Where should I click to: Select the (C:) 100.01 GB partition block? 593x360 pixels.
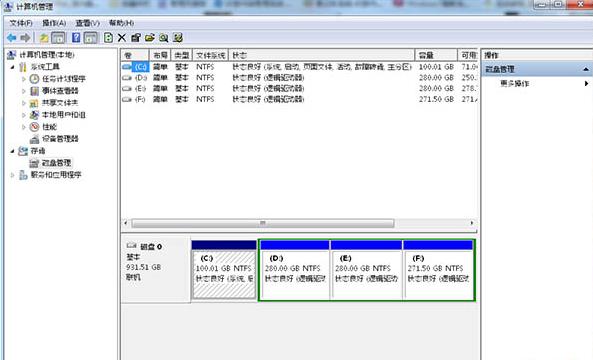(x=224, y=270)
